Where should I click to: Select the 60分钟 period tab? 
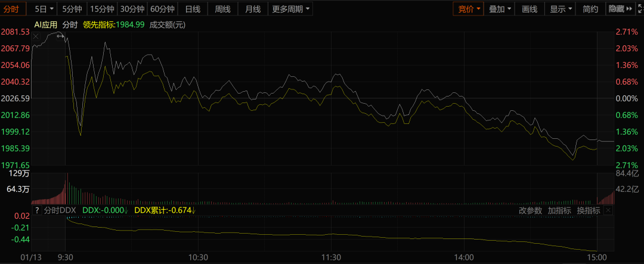click(x=162, y=9)
